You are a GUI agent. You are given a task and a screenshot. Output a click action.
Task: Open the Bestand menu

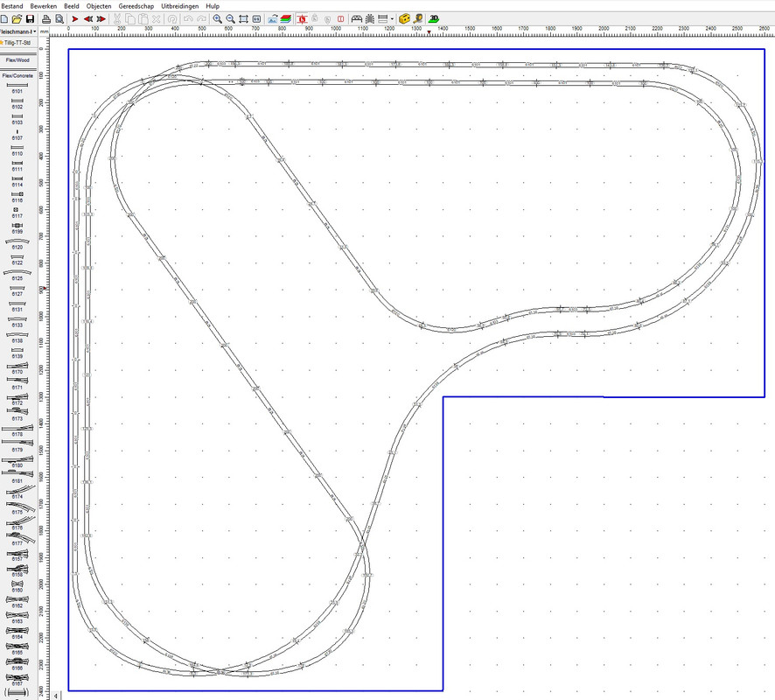point(12,6)
